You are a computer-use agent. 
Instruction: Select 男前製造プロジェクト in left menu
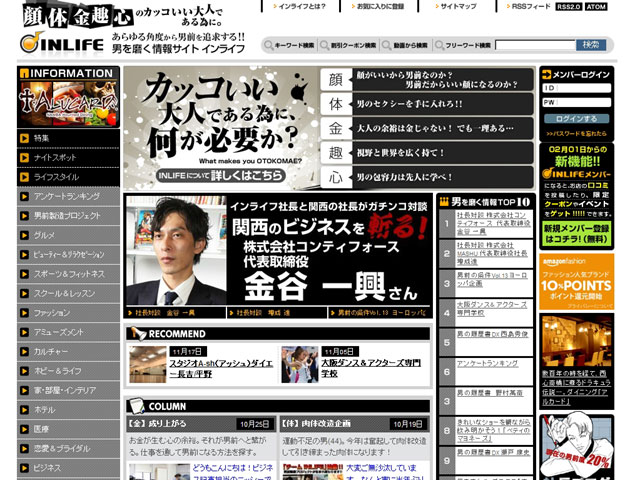[x=69, y=216]
